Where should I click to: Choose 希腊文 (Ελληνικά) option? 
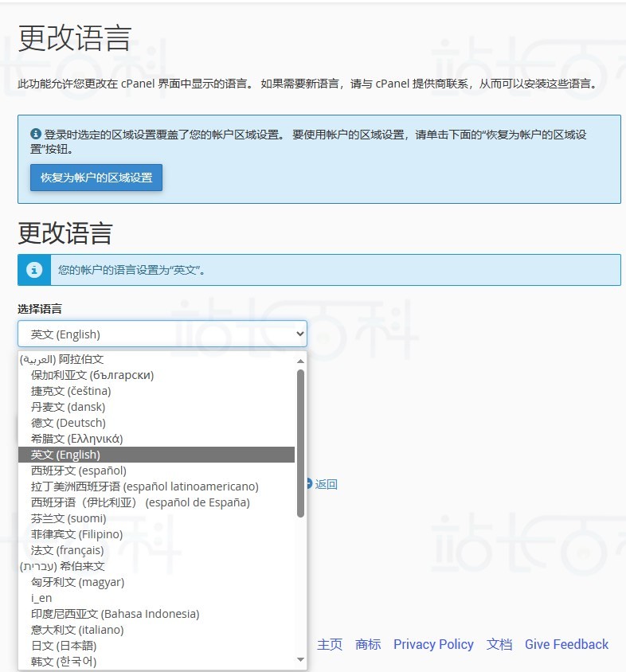pyautogui.click(x=156, y=439)
